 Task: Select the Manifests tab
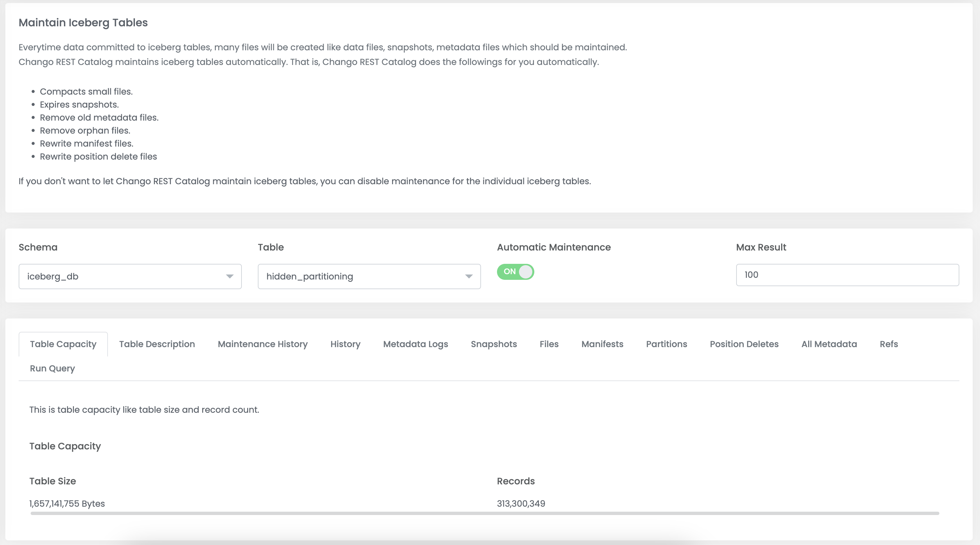tap(602, 344)
